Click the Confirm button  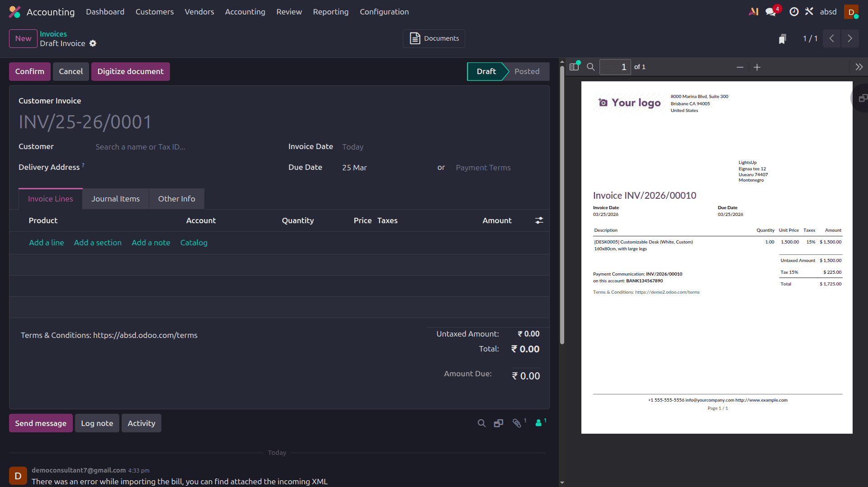[x=29, y=71]
